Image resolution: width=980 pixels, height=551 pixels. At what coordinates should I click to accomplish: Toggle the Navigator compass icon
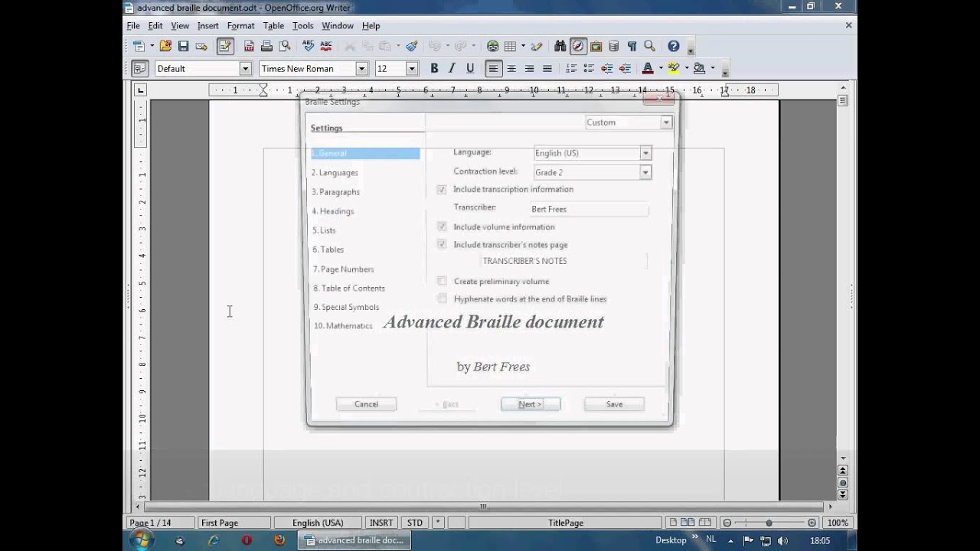(578, 47)
